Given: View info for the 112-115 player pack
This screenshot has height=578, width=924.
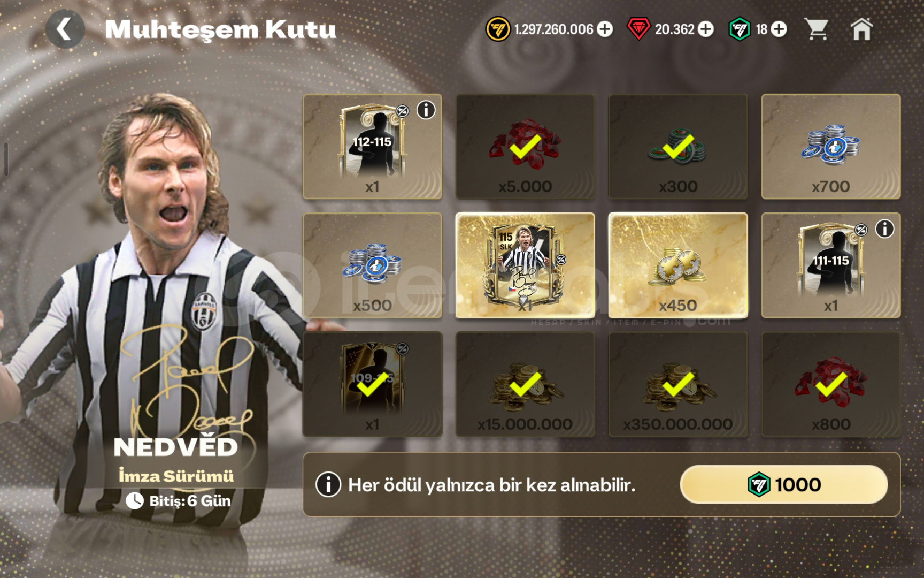Looking at the screenshot, I should (x=426, y=110).
